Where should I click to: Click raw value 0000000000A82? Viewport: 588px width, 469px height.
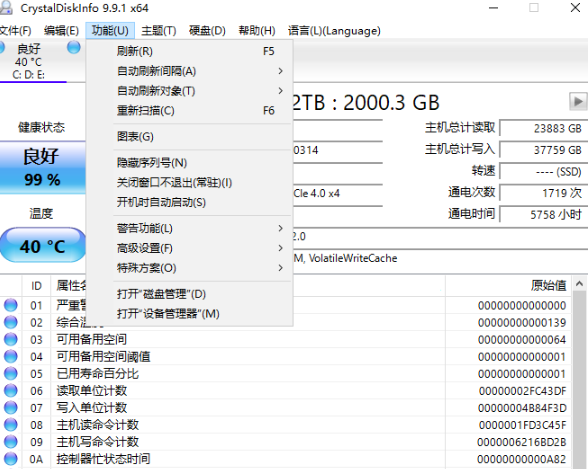click(522, 459)
